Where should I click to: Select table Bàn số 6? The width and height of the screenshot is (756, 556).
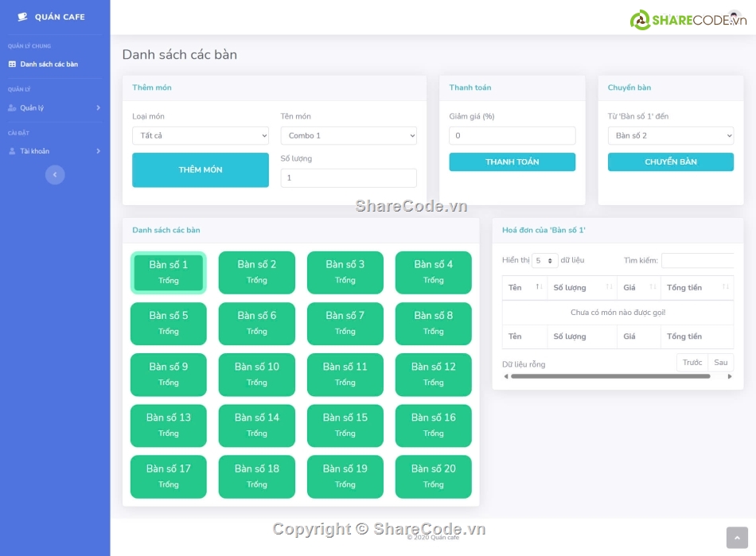click(256, 323)
